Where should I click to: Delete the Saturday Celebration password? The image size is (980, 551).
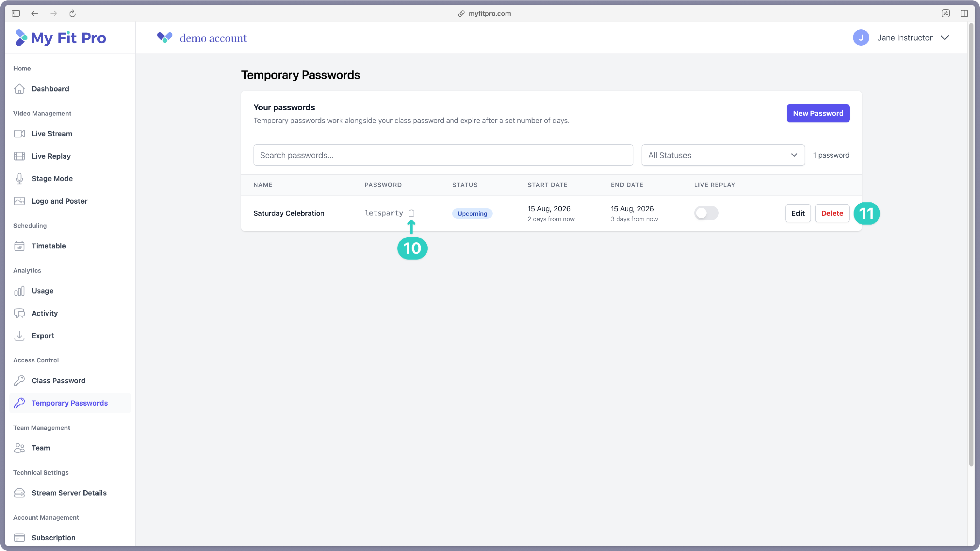point(832,213)
